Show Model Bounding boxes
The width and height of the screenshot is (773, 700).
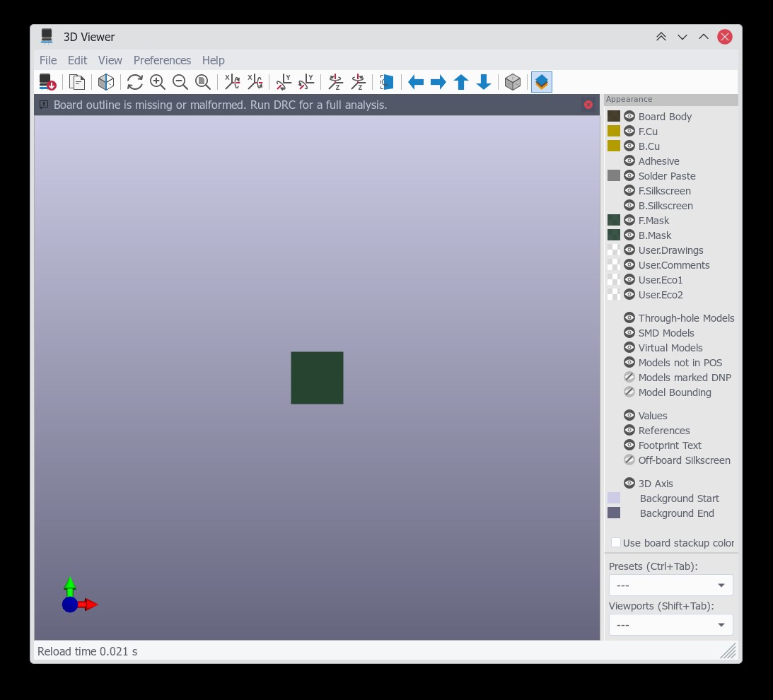[629, 392]
